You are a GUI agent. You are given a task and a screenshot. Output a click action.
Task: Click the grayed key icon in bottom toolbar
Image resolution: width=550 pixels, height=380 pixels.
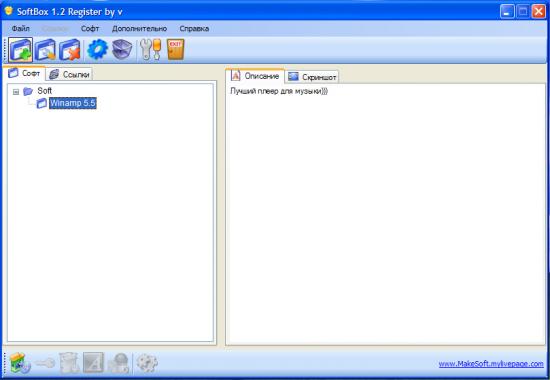coord(45,363)
